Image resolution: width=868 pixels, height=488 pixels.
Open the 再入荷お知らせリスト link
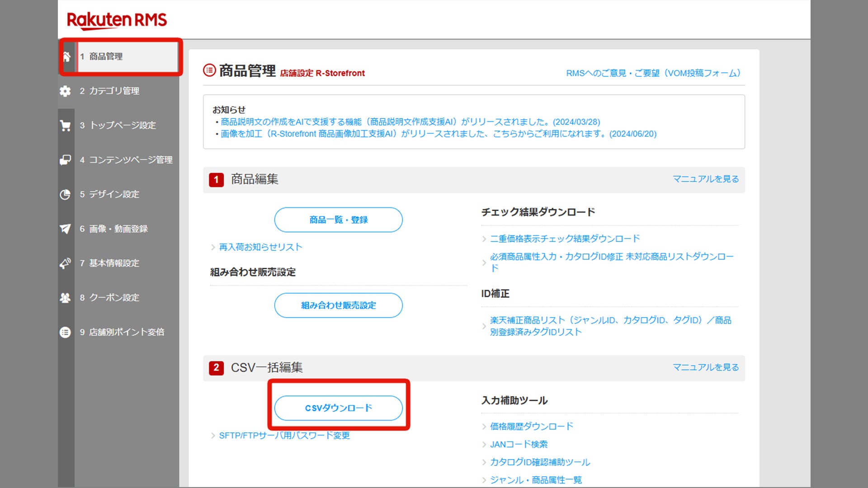tap(260, 247)
